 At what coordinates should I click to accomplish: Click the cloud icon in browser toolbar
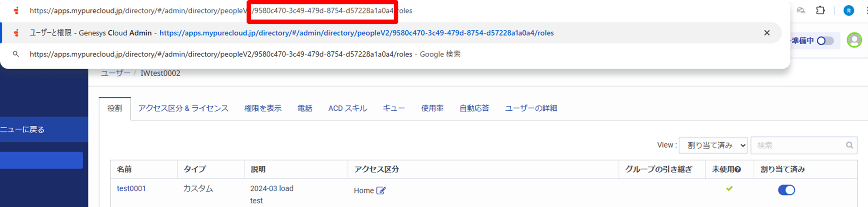[801, 10]
